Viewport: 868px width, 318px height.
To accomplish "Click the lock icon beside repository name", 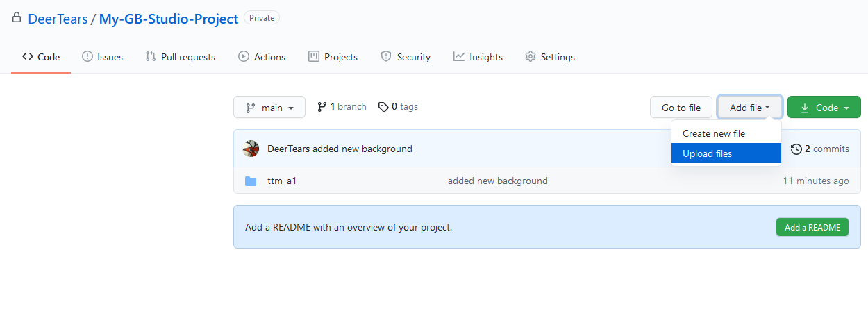I will pos(17,18).
